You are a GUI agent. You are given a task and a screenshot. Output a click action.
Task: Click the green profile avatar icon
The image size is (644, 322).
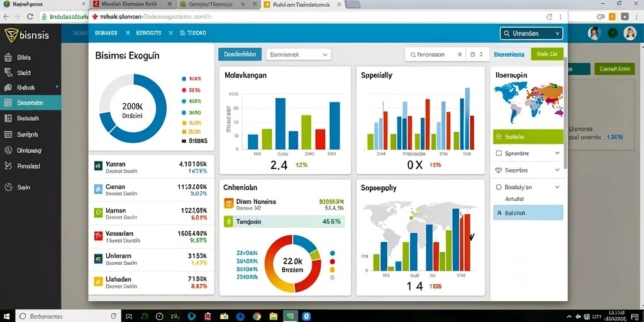[x=612, y=33]
